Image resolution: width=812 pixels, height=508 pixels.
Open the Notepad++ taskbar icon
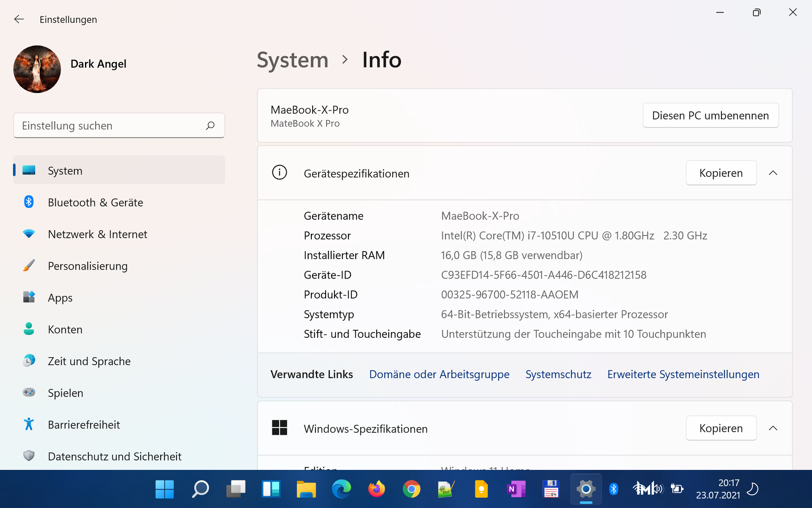tap(446, 489)
